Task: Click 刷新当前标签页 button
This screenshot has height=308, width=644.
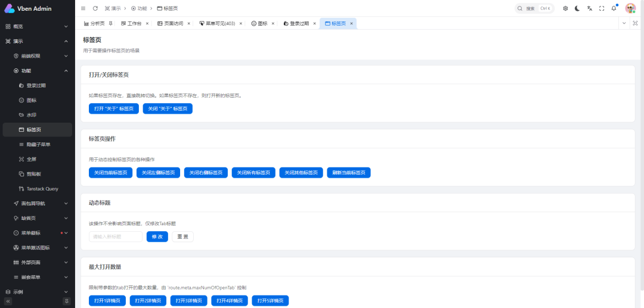Action: [349, 173]
